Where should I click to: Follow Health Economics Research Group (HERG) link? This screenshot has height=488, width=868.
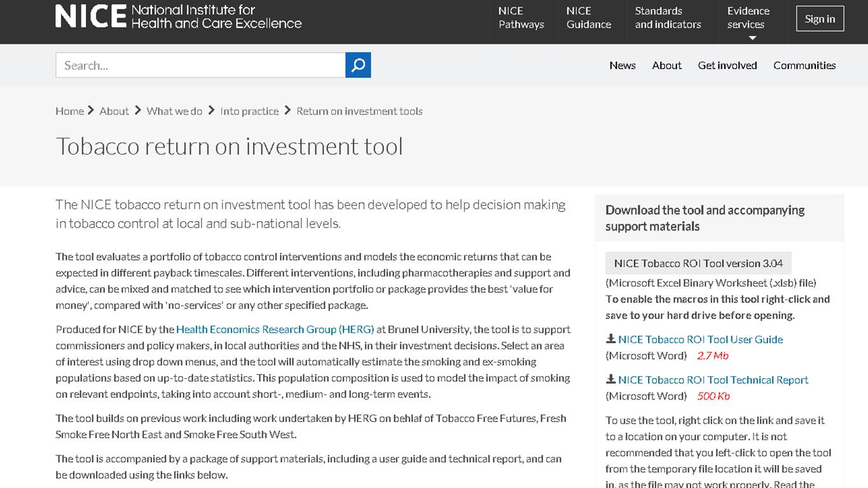click(x=275, y=329)
